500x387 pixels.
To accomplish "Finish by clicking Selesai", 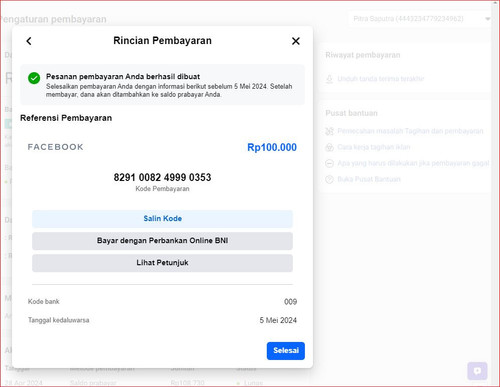I will point(286,351).
